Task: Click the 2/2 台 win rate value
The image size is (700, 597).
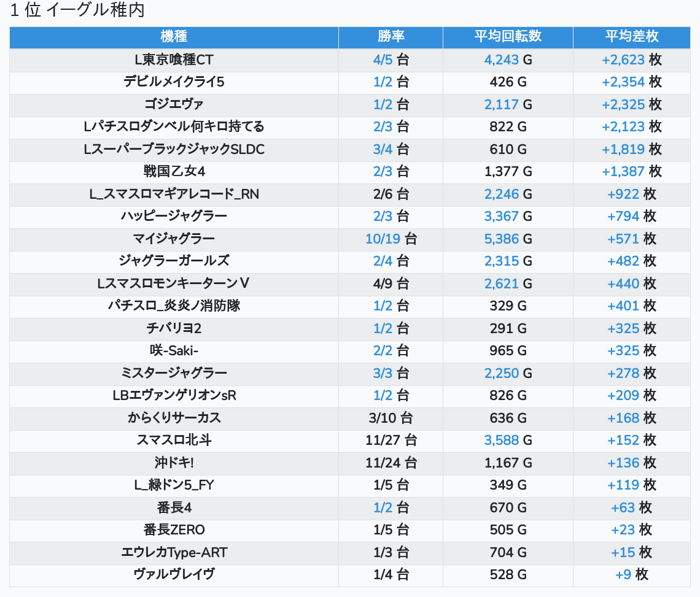Action: (x=391, y=351)
